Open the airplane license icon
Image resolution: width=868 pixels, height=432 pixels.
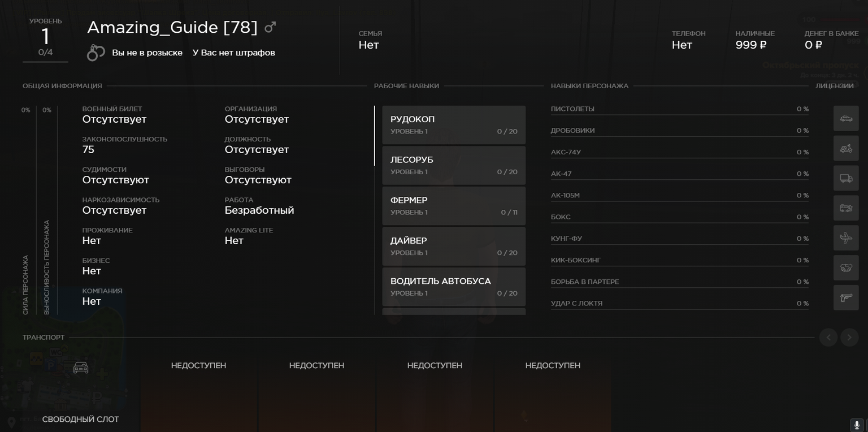pyautogui.click(x=846, y=238)
